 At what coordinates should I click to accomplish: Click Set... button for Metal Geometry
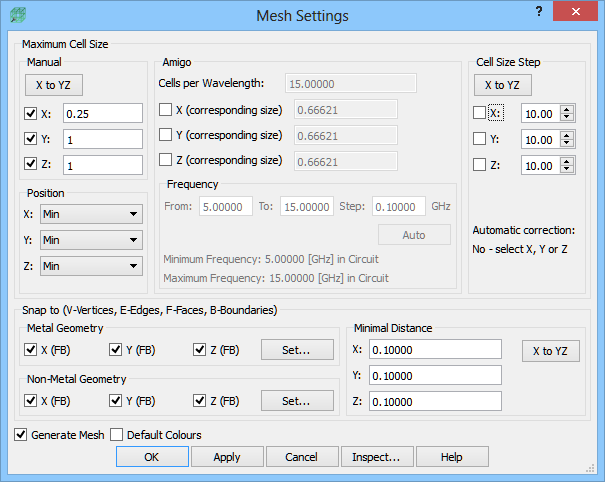pos(297,350)
